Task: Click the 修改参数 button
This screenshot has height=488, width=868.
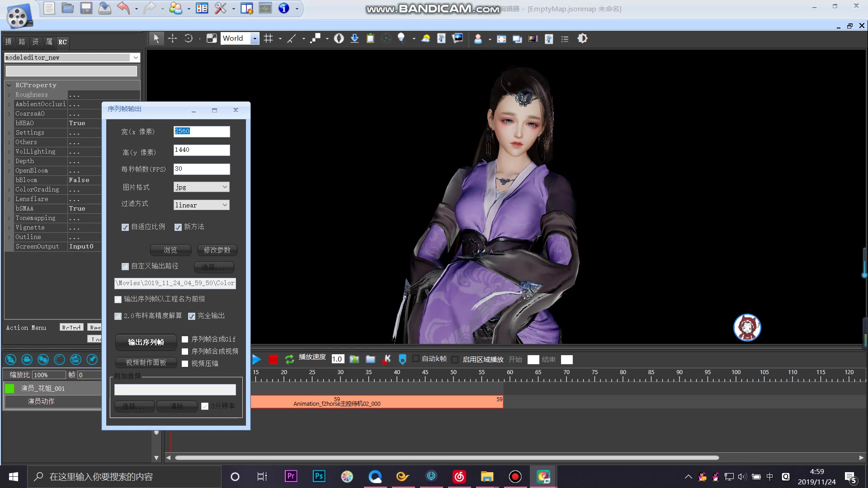Action: point(217,250)
